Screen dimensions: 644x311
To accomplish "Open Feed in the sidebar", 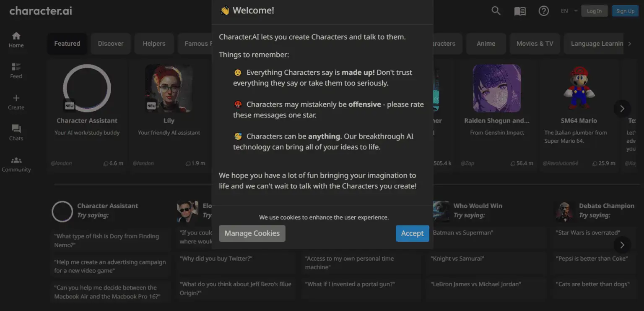I will click(16, 71).
